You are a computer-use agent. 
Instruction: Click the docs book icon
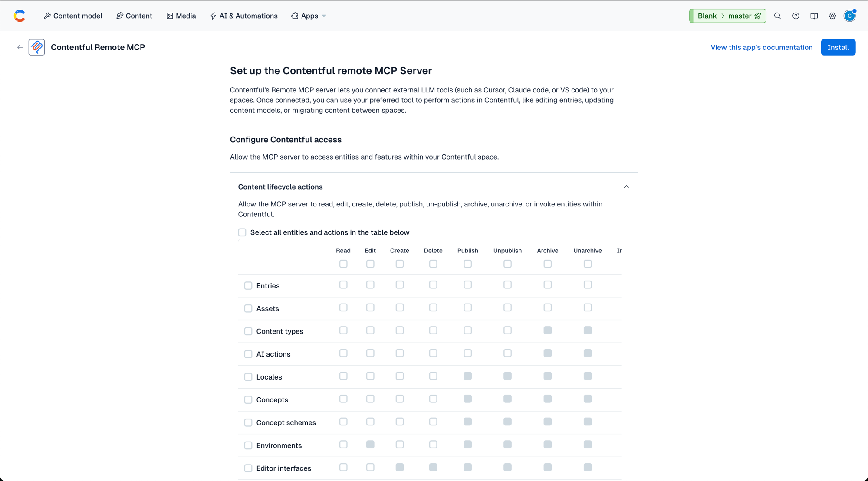click(814, 16)
